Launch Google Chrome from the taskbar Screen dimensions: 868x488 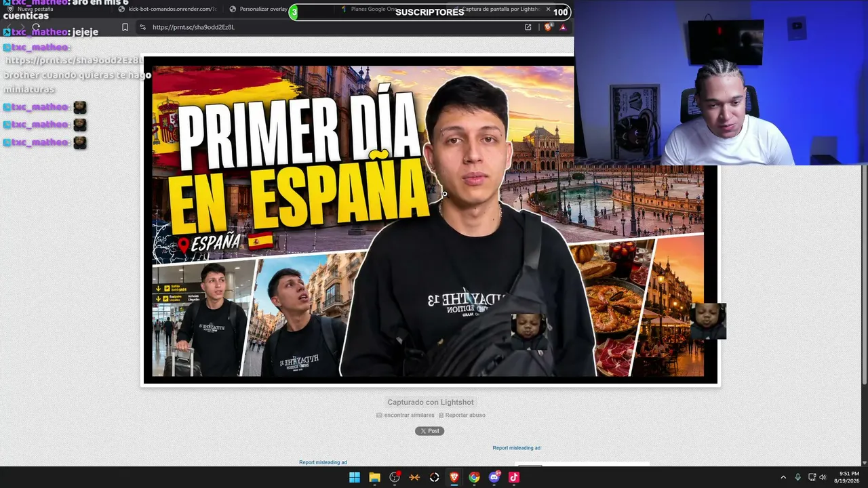pos(474,477)
